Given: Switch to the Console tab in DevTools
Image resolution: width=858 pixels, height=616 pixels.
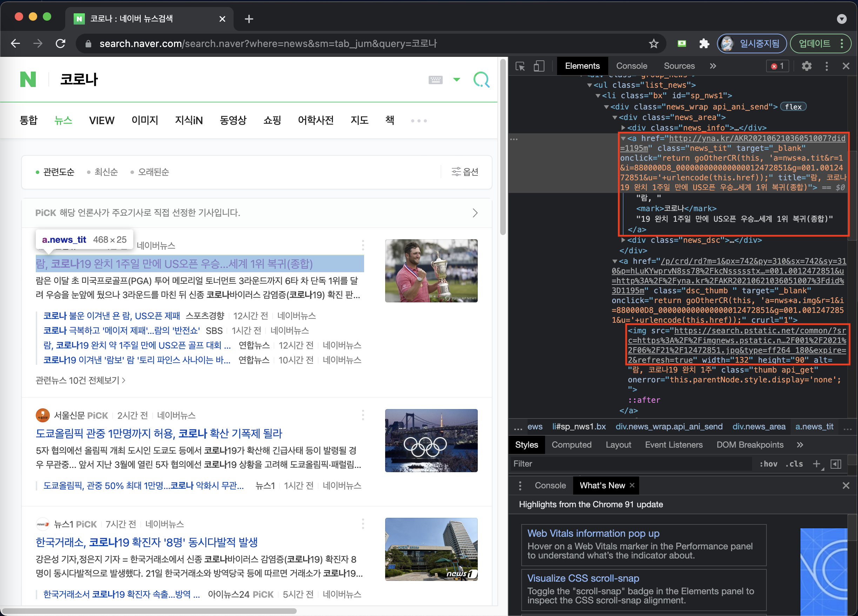Looking at the screenshot, I should pyautogui.click(x=631, y=66).
